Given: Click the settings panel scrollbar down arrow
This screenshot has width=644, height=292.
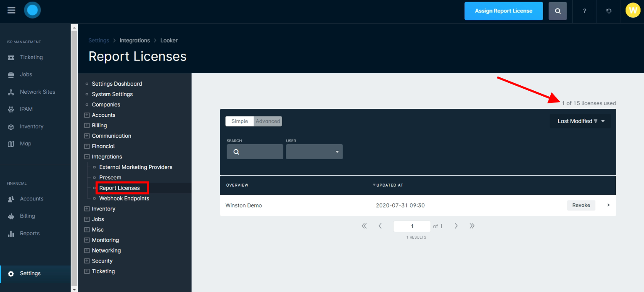Looking at the screenshot, I should click(x=74, y=289).
